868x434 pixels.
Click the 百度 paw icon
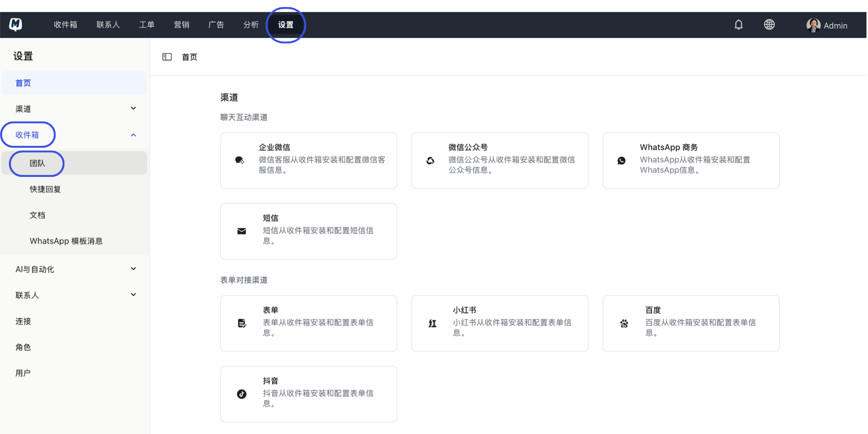(x=624, y=323)
